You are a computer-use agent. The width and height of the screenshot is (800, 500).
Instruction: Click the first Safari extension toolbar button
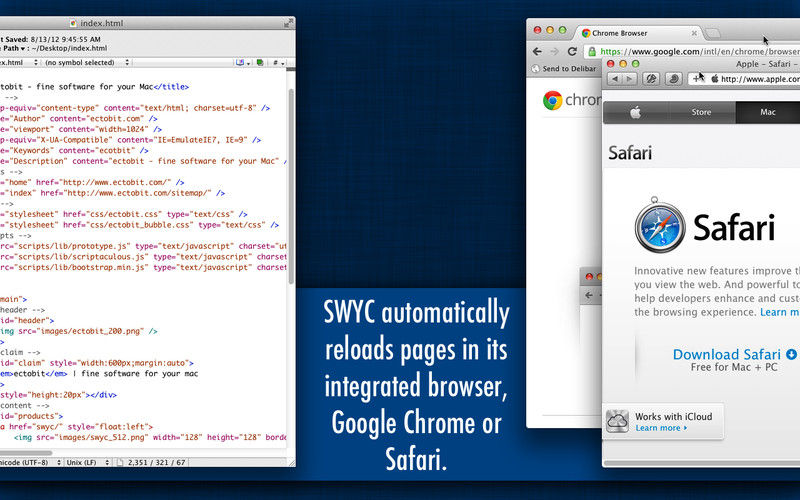click(x=651, y=79)
